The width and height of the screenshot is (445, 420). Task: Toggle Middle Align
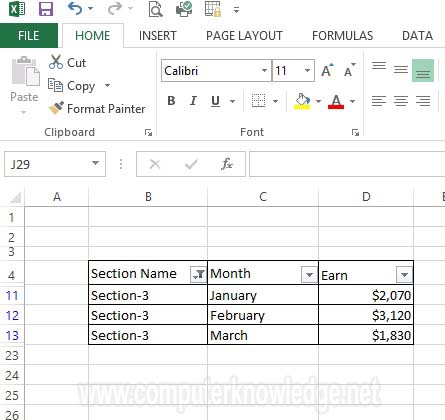click(401, 70)
